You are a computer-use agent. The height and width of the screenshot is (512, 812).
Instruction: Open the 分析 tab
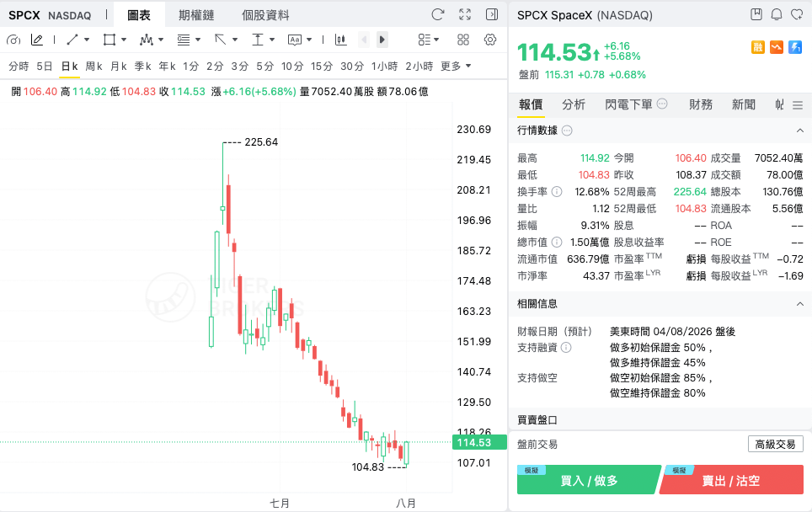click(x=574, y=104)
